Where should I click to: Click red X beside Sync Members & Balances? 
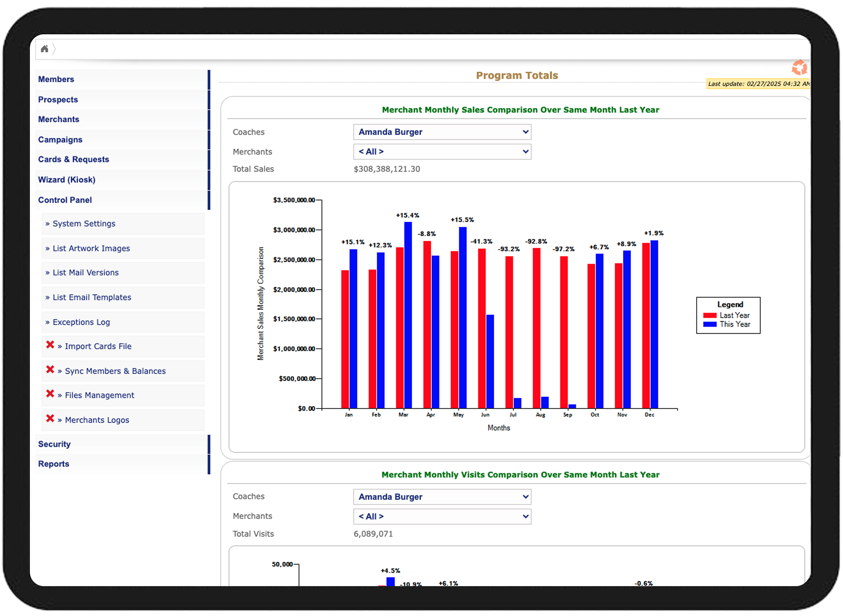tap(50, 370)
